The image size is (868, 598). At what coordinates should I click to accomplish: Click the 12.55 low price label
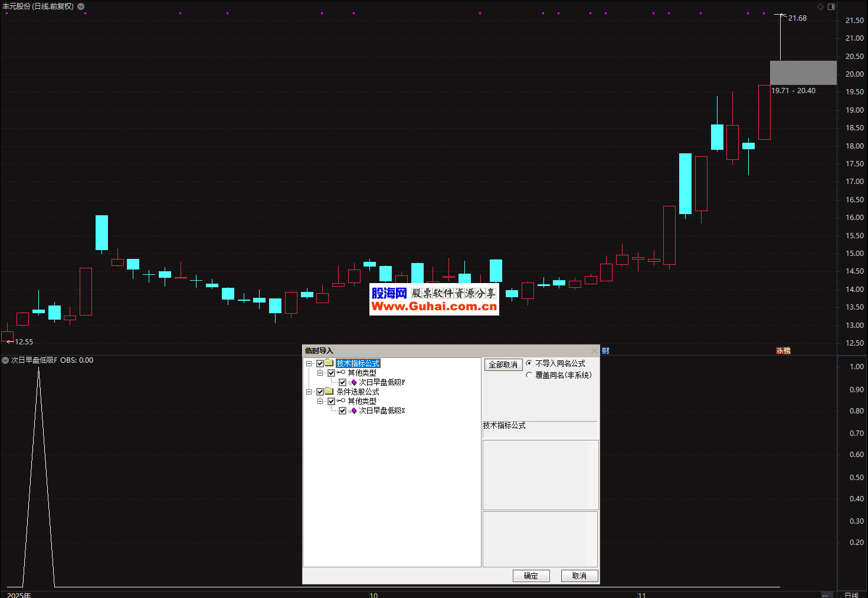tap(24, 342)
